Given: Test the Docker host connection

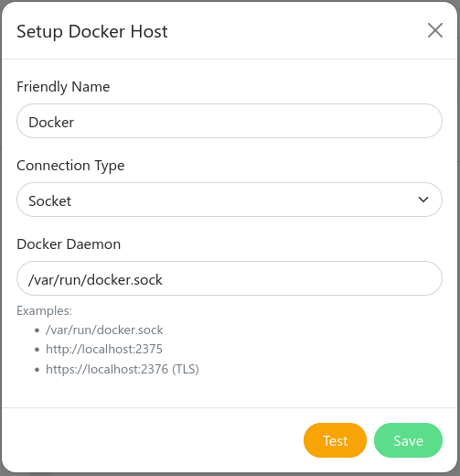Looking at the screenshot, I should pos(335,440).
